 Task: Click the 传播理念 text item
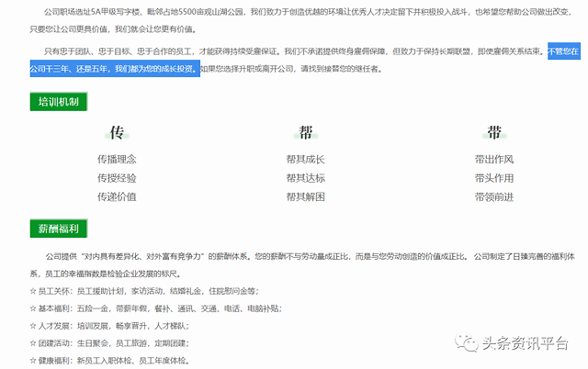pos(117,159)
